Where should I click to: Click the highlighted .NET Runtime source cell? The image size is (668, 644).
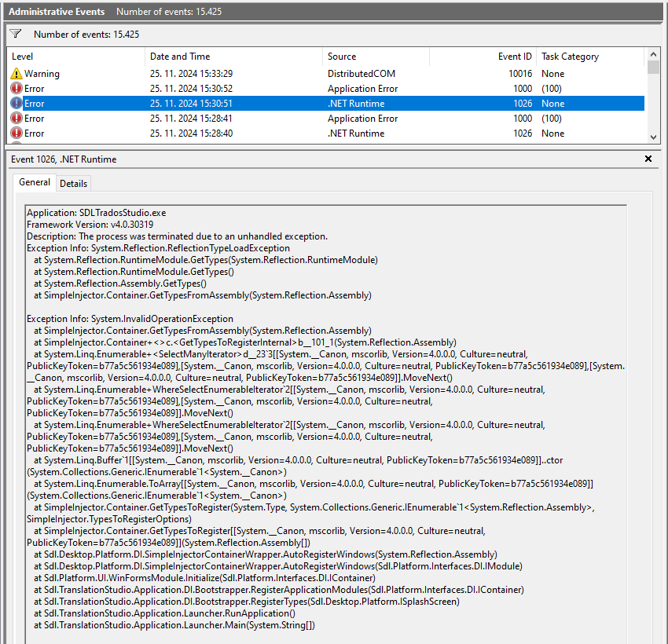[x=356, y=104]
